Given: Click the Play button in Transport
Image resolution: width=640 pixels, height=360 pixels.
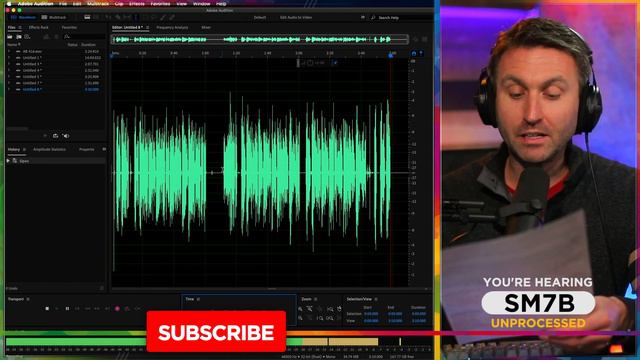Looking at the screenshot, I should coord(57,309).
